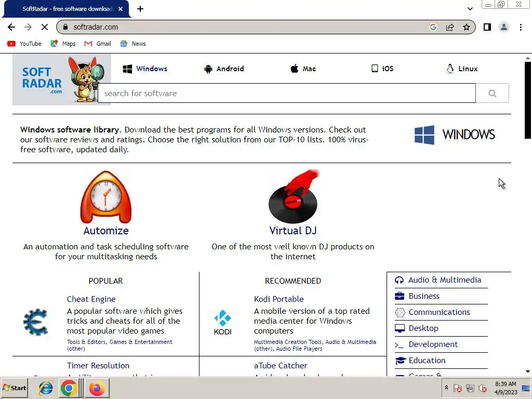532x399 pixels.
Task: Open the Communications category
Action: pos(439,312)
